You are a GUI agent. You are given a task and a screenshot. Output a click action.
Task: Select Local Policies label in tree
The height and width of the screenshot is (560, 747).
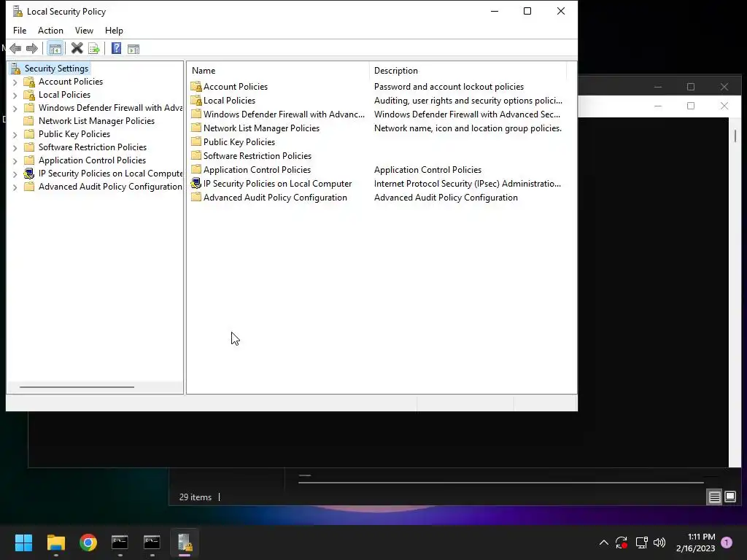64,95
